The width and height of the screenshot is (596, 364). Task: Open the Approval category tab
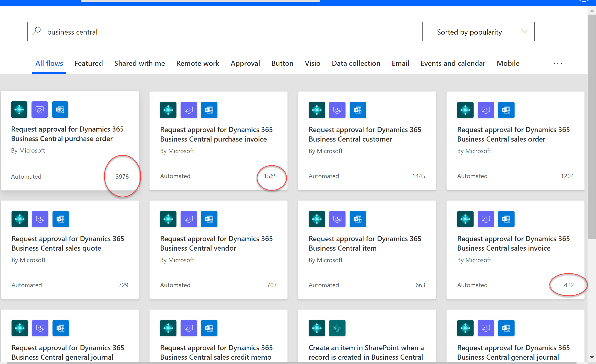coord(245,63)
